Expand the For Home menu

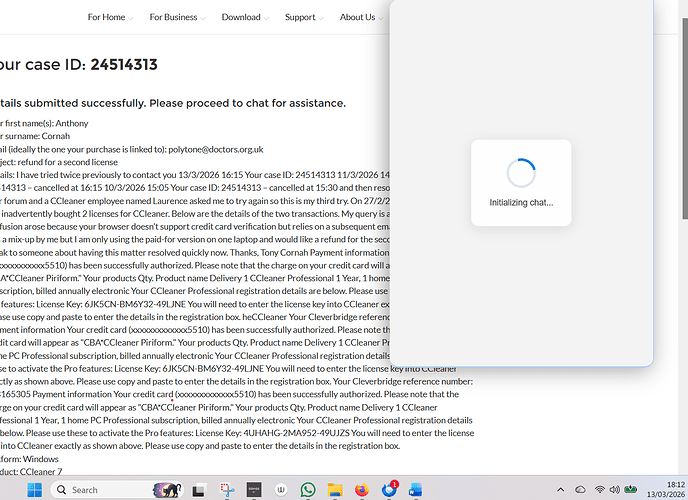click(110, 17)
